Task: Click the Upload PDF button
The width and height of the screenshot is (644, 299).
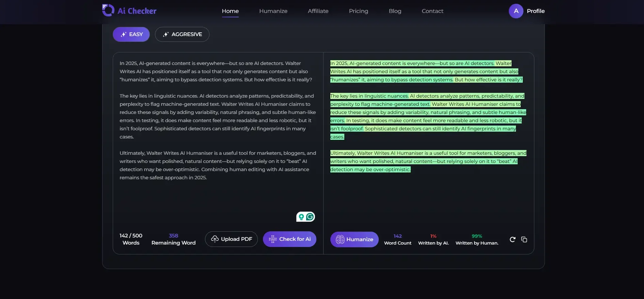Action: point(231,239)
